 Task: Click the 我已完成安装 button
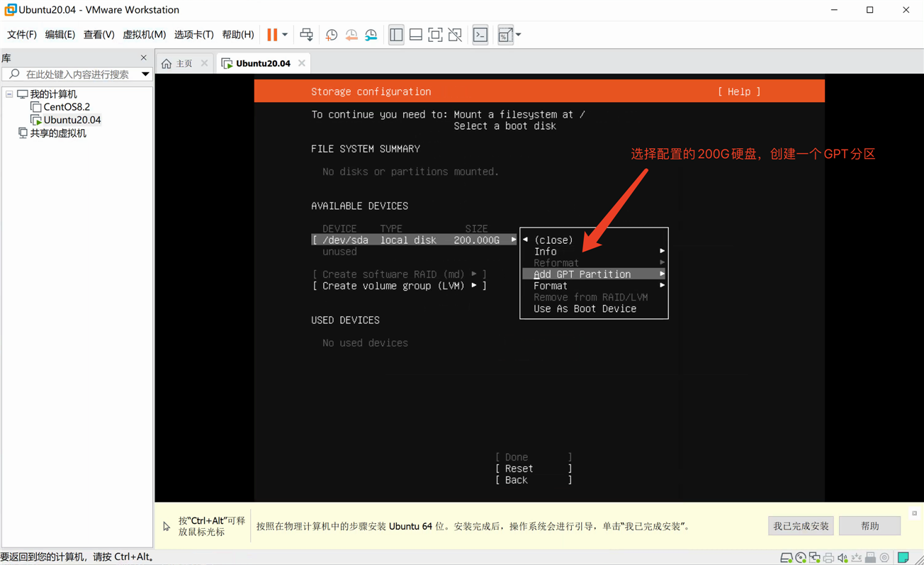[801, 526]
